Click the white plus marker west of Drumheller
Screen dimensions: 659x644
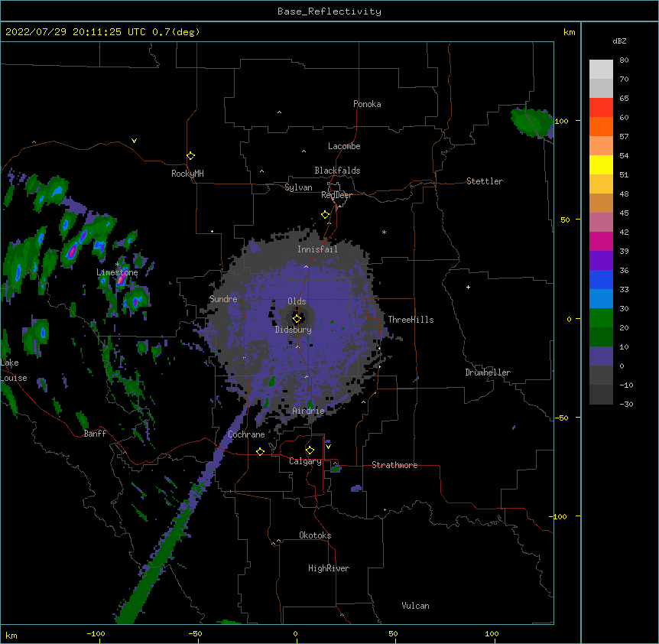(x=468, y=287)
